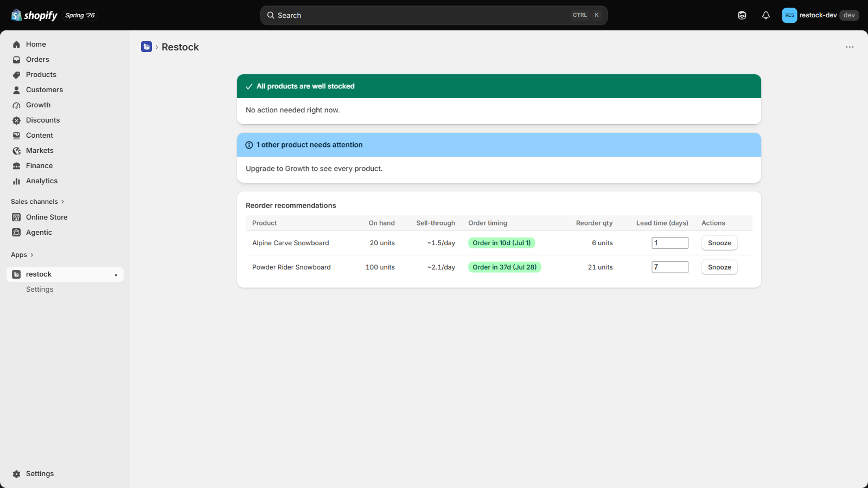Image resolution: width=868 pixels, height=488 pixels.
Task: Go to Orders in the sidebar
Action: [37, 60]
